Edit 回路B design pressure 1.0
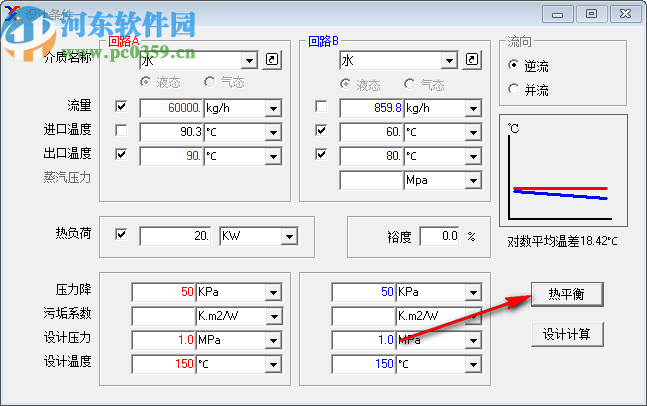The image size is (647, 406). coord(364,340)
